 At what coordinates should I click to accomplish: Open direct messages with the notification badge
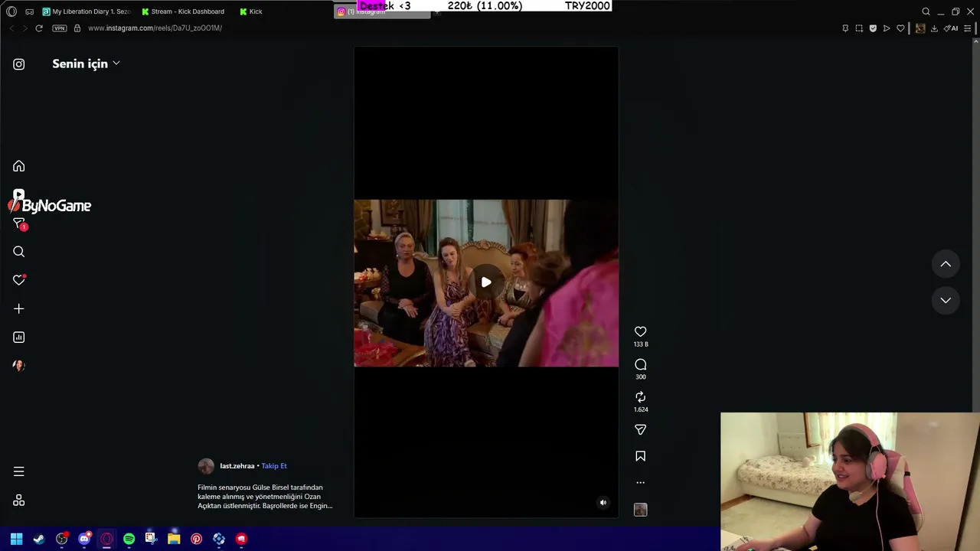(x=19, y=223)
